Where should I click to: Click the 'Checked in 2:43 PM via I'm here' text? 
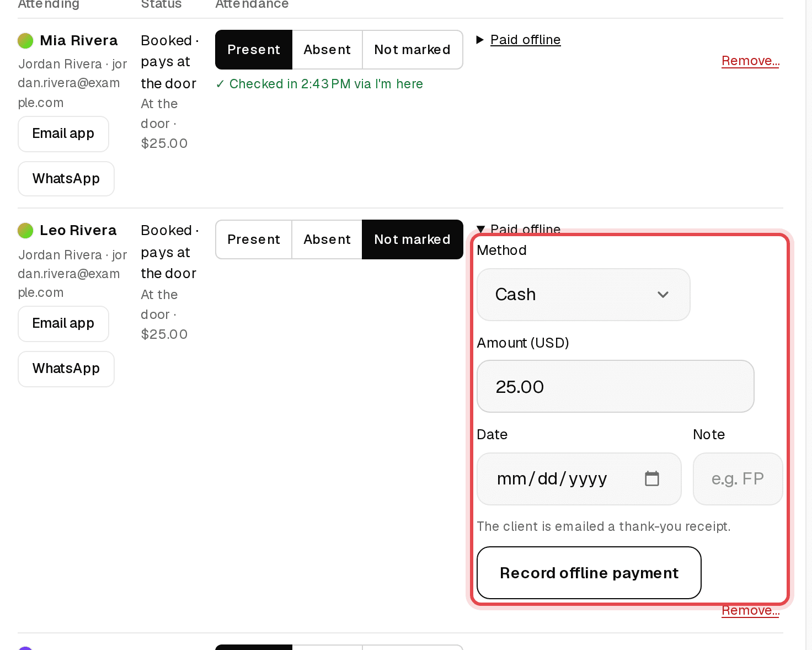pyautogui.click(x=319, y=84)
